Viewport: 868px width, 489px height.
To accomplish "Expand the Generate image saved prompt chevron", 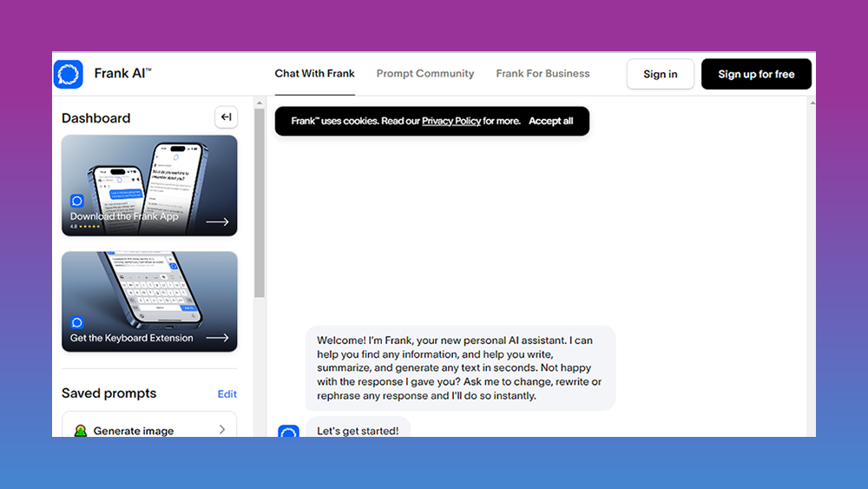I will point(222,430).
